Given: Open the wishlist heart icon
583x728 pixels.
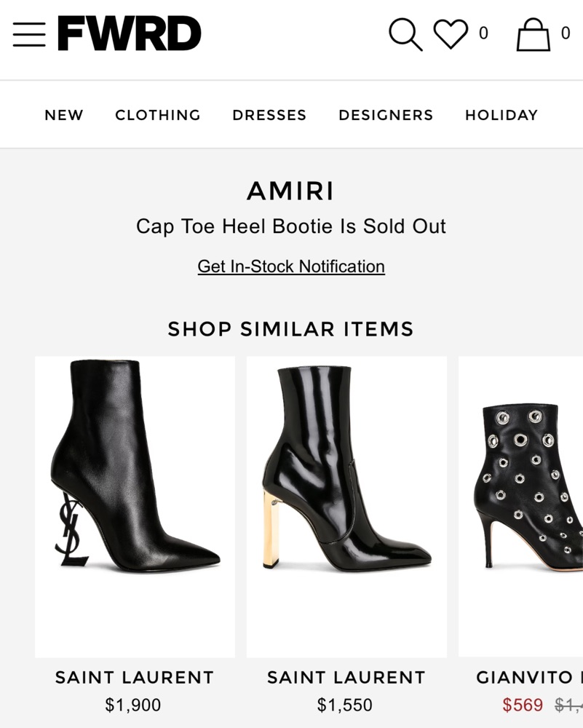Looking at the screenshot, I should (451, 34).
